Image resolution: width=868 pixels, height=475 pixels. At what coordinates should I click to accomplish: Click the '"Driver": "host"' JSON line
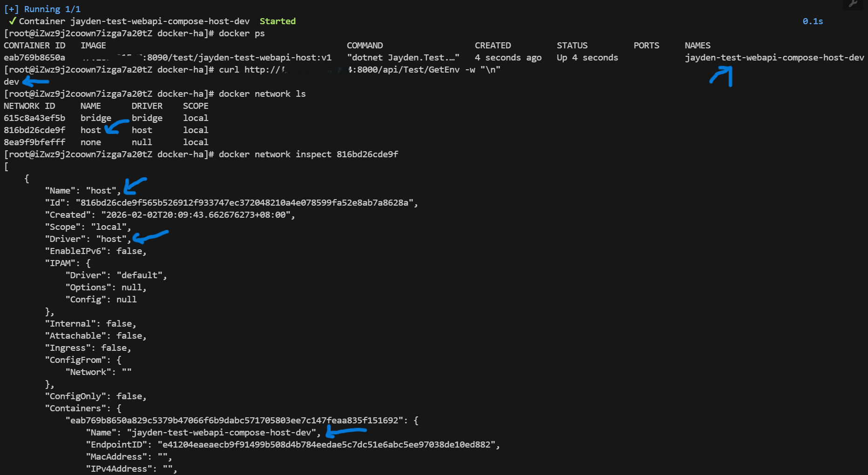88,239
